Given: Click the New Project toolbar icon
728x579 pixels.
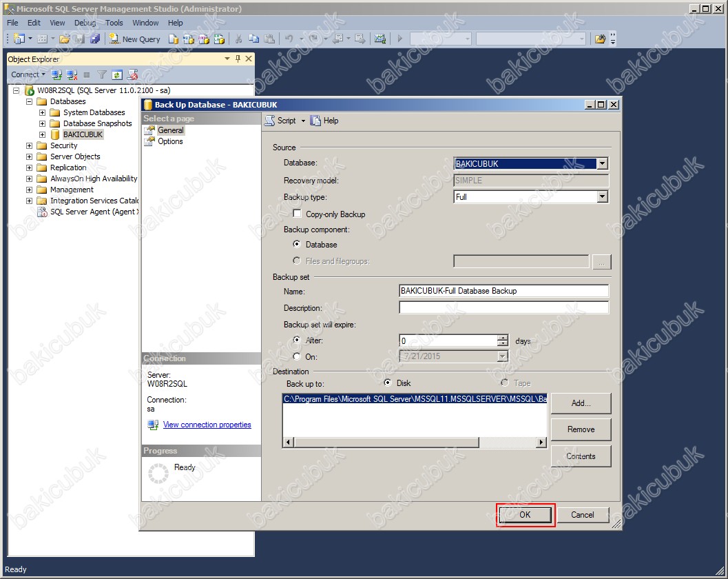Looking at the screenshot, I should (x=19, y=39).
